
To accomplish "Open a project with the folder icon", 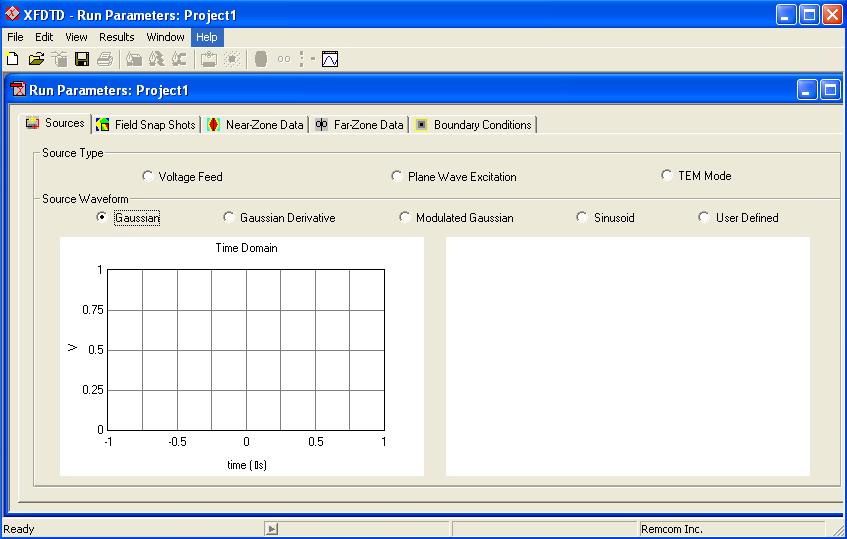I will click(36, 58).
